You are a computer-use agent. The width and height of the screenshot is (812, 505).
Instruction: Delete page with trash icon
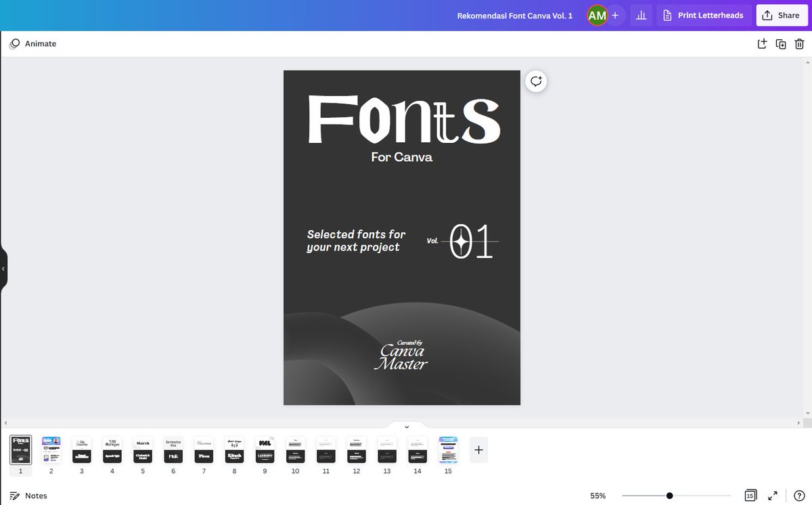click(799, 44)
